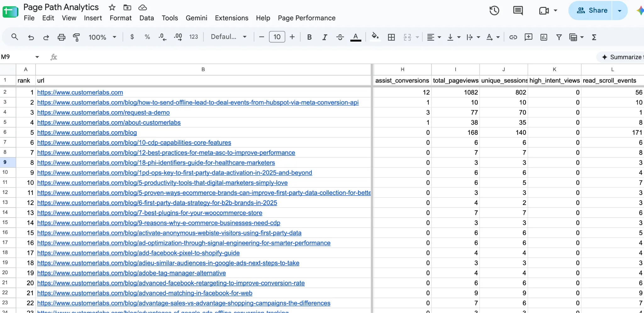Select column H header

coord(402,69)
